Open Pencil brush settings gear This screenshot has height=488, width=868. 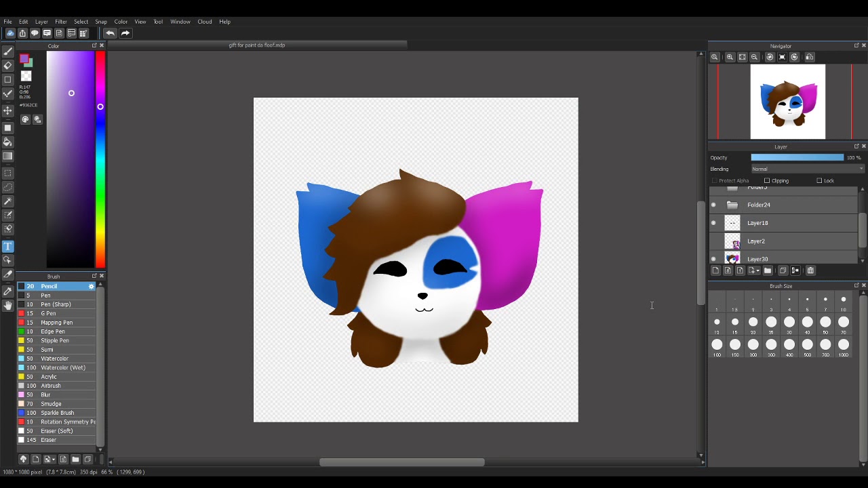pos(92,287)
